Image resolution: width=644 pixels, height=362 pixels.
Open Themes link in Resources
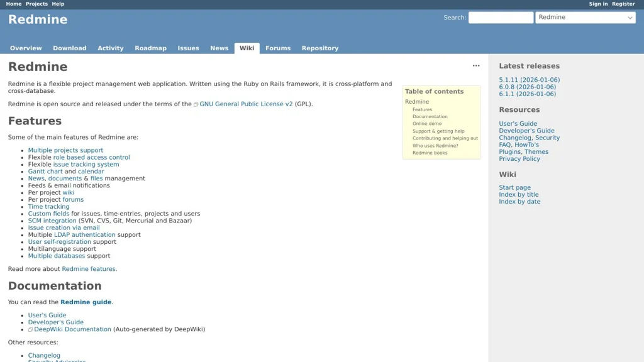[536, 152]
